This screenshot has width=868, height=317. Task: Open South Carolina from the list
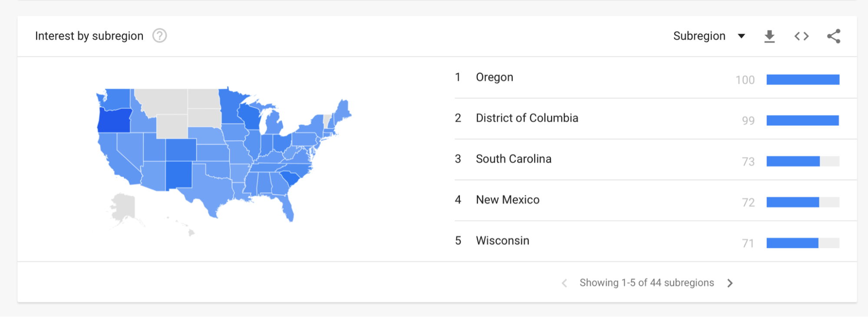pyautogui.click(x=513, y=159)
